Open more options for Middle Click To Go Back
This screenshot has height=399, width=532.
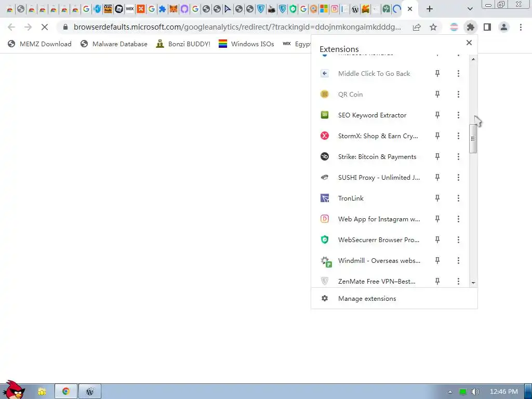click(x=458, y=73)
